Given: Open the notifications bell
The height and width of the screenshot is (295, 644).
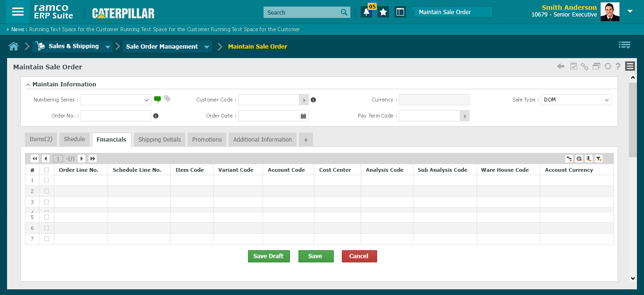Looking at the screenshot, I should point(366,12).
